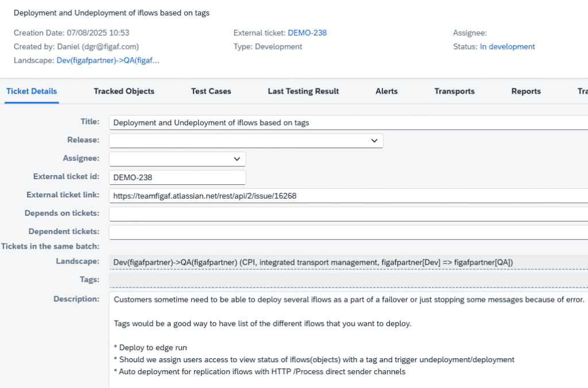Screen dimensions: 588x388
Task: Focus the Title input field
Action: (349, 123)
